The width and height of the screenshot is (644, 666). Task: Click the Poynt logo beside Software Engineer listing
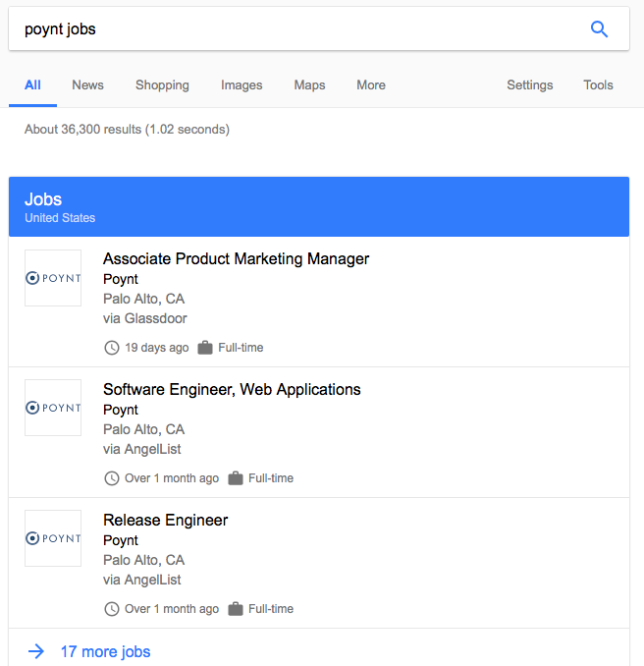point(53,408)
